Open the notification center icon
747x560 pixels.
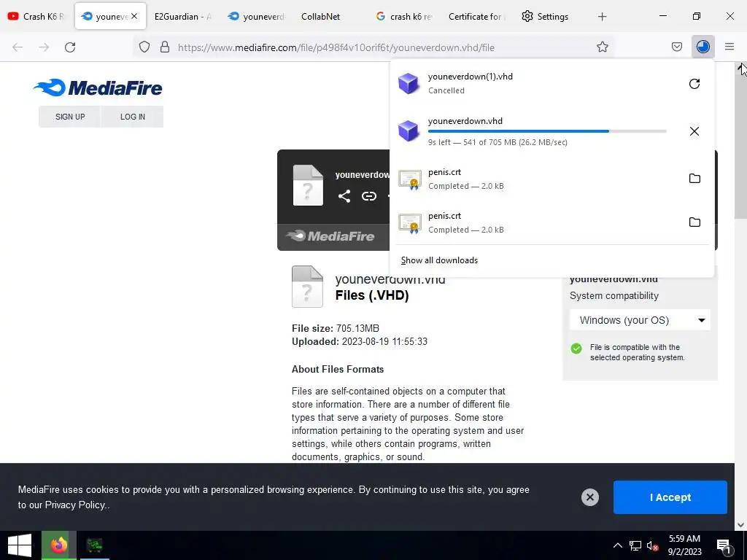pos(724,545)
